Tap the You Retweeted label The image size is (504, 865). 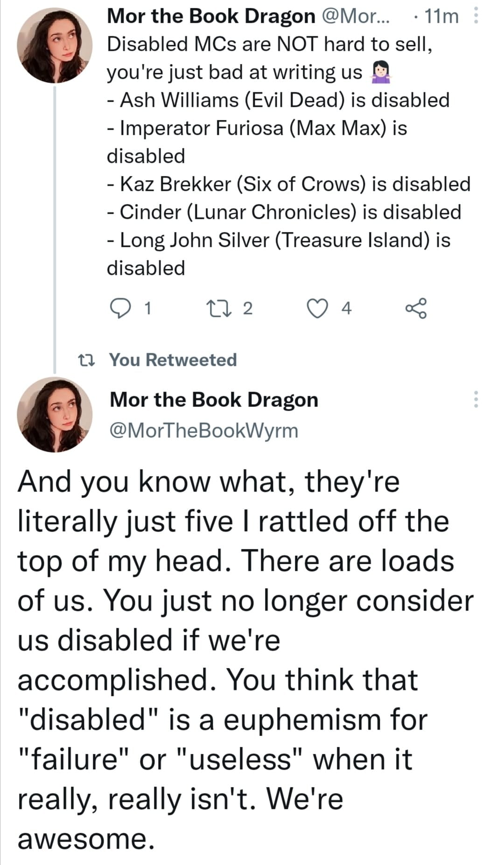pyautogui.click(x=173, y=360)
